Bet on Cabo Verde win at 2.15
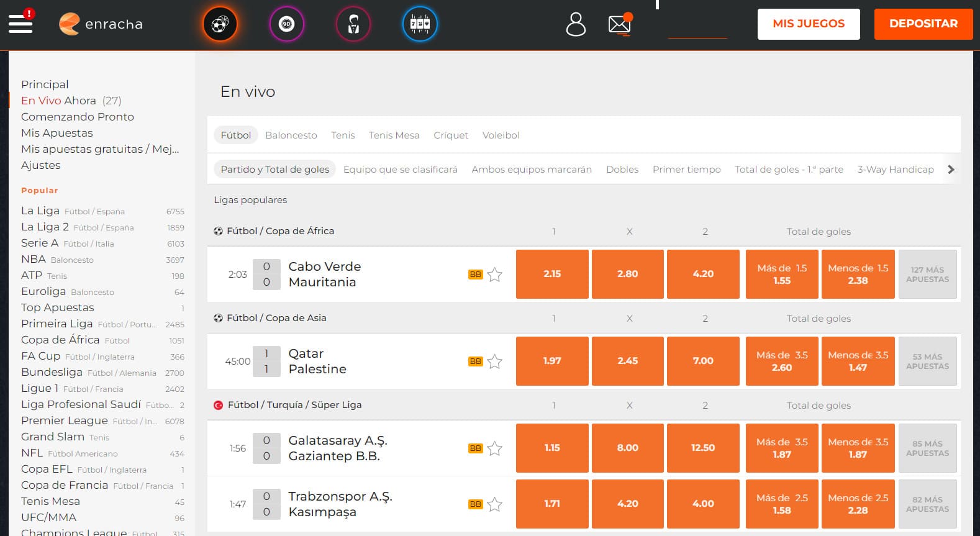The width and height of the screenshot is (980, 536). pos(552,274)
